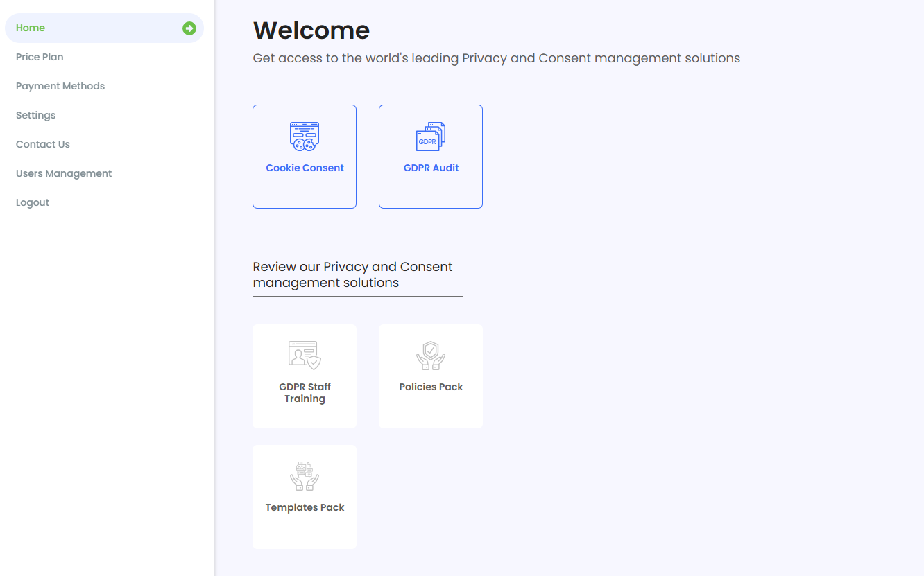924x576 pixels.
Task: Click the Templates Pack card title
Action: pyautogui.click(x=305, y=508)
